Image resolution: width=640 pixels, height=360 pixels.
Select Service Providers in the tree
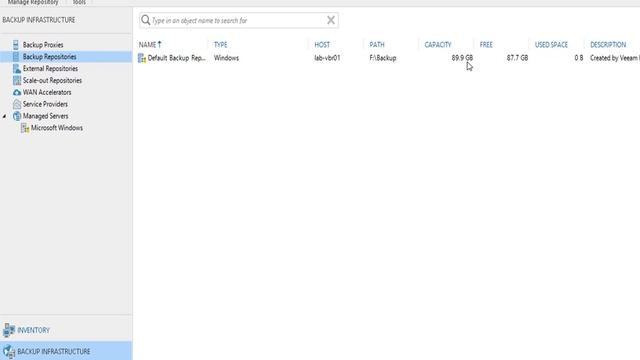(x=45, y=104)
